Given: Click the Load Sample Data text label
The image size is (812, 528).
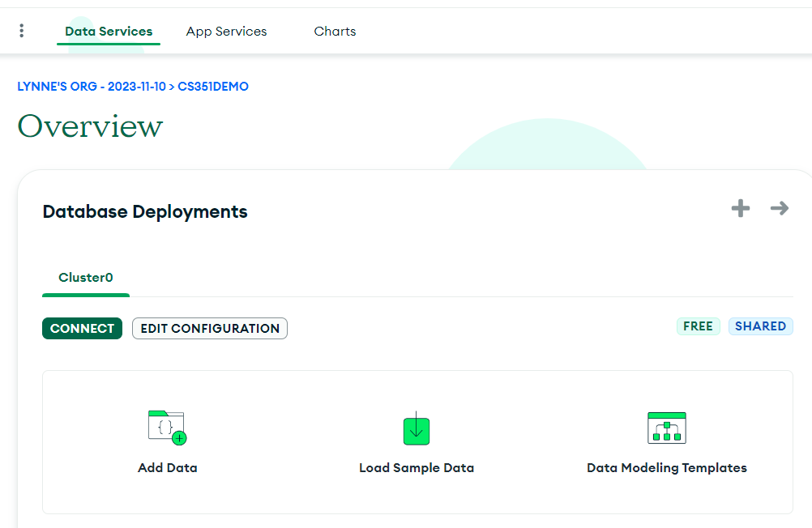Looking at the screenshot, I should (416, 468).
